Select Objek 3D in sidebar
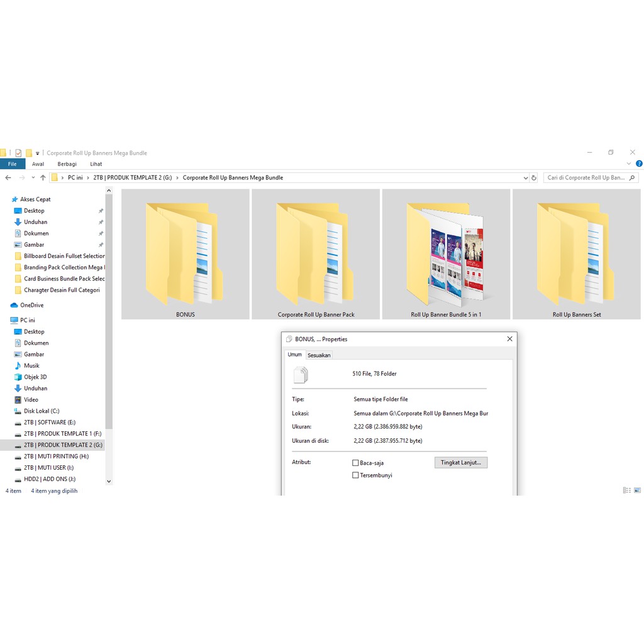The image size is (644, 644). (x=35, y=377)
